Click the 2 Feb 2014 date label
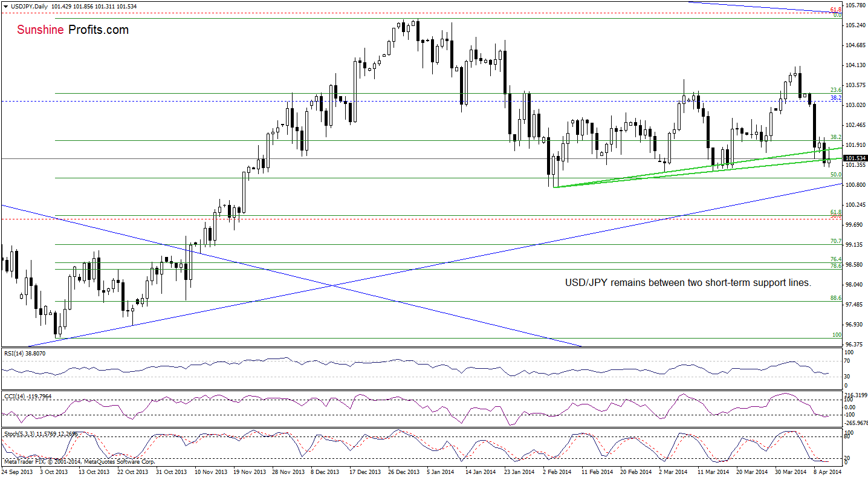The height and width of the screenshot is (477, 868). [x=557, y=471]
